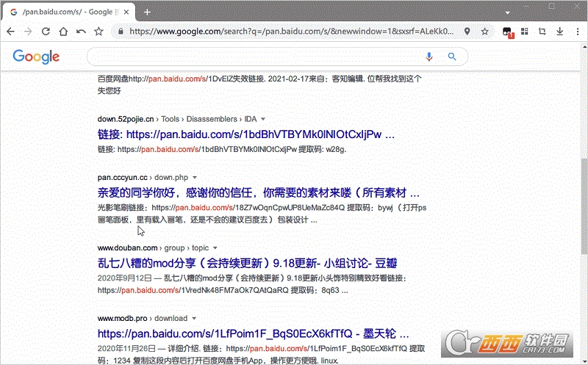Screen dimensions: 588x365
Task: Click the browser back arrow
Action: tap(10, 32)
